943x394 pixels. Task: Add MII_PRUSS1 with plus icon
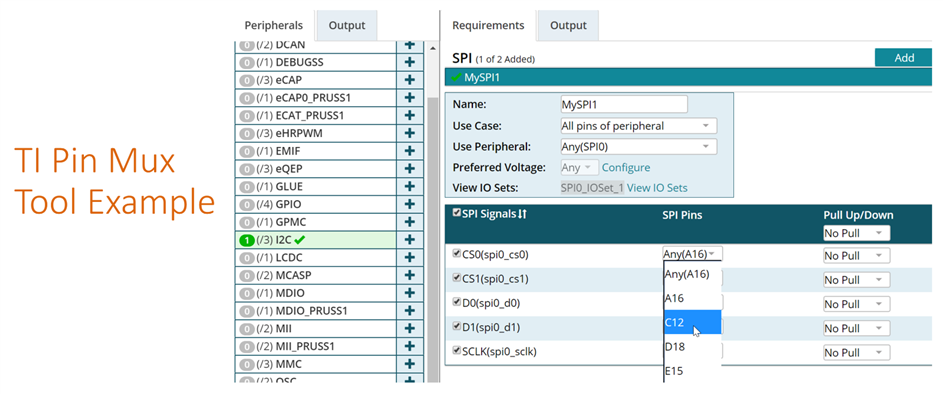click(410, 346)
